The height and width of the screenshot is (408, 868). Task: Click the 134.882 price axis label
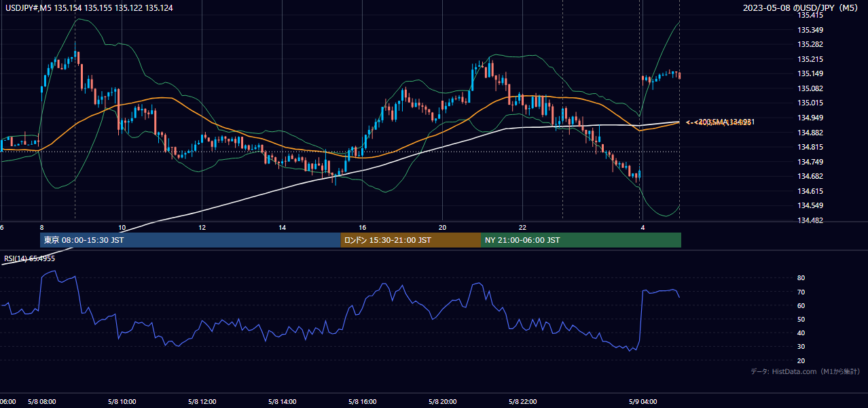pyautogui.click(x=810, y=133)
